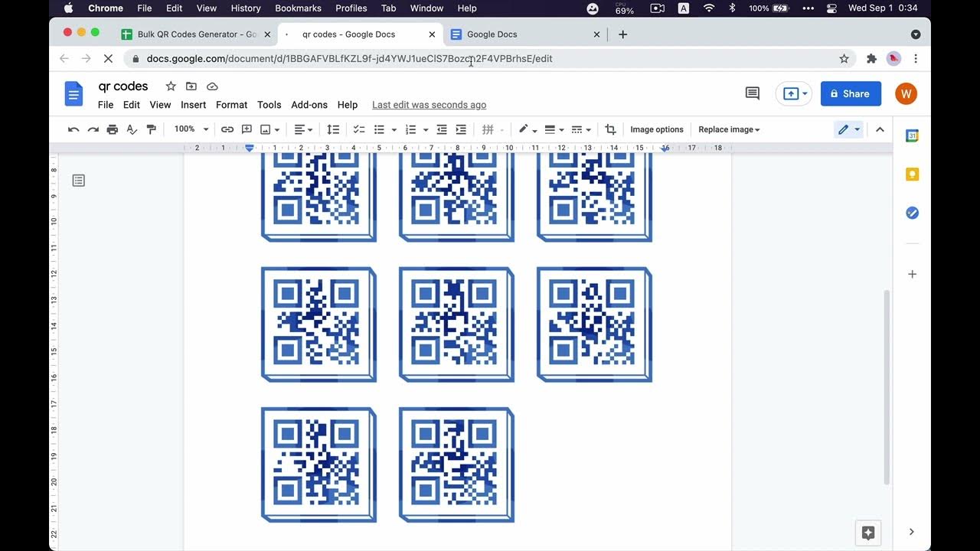980x551 pixels.
Task: Open the Chrome extensions puzzle icon
Action: point(871,59)
